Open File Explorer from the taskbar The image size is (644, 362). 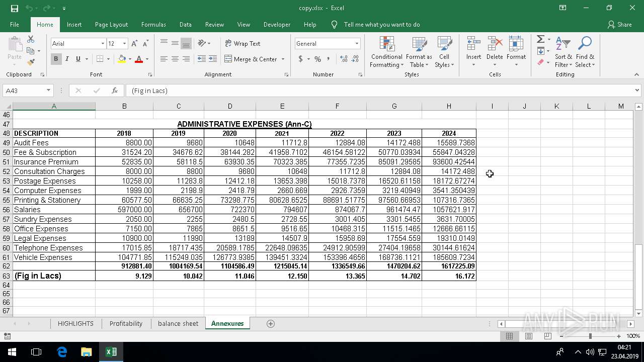(x=86, y=352)
